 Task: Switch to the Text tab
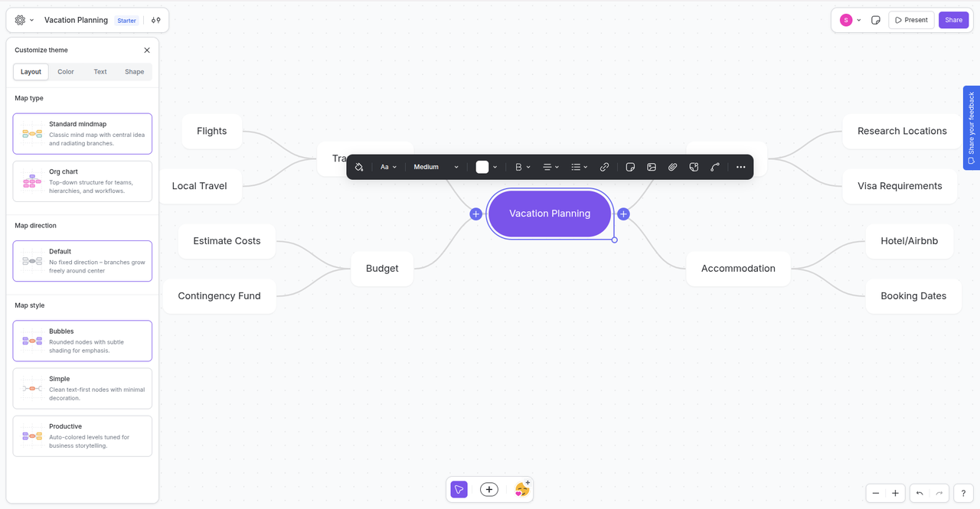[100, 72]
